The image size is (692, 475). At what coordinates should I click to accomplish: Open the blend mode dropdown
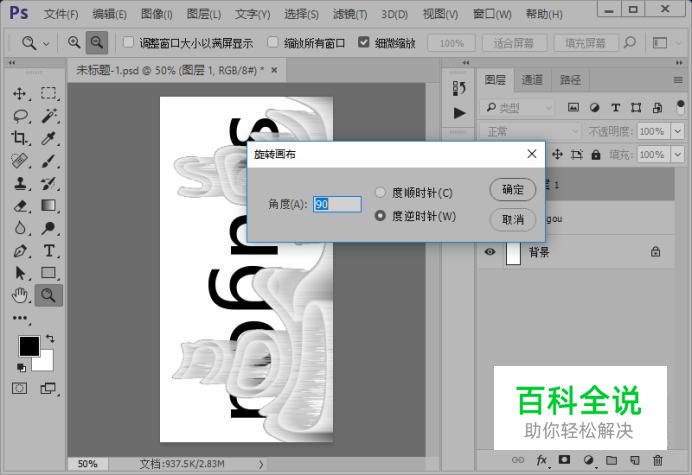pos(531,131)
